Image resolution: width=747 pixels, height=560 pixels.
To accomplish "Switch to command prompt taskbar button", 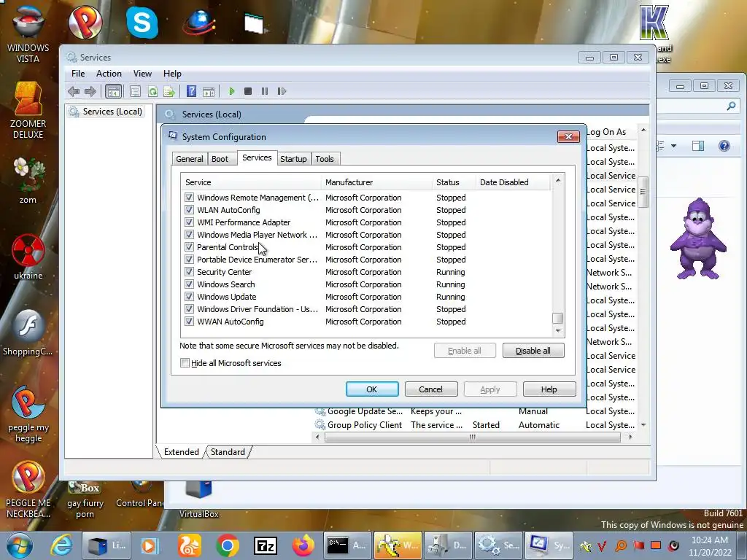I will 347,545.
